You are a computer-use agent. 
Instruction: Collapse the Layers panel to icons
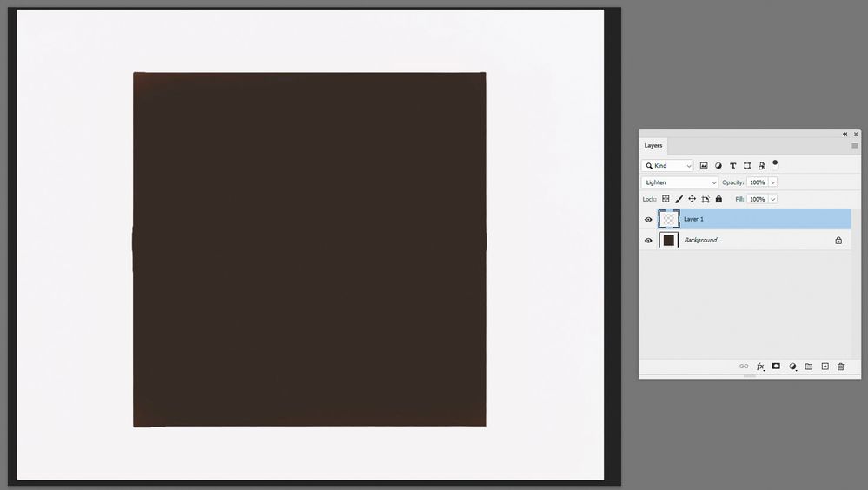click(x=845, y=134)
